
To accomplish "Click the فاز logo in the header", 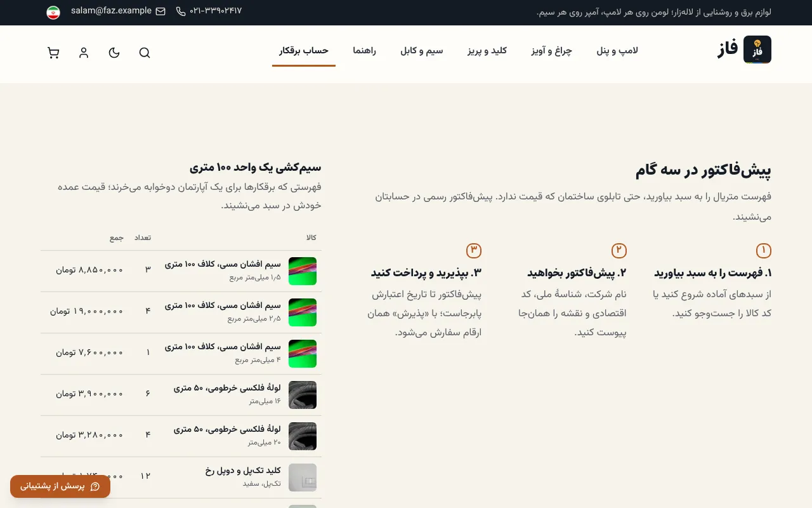I will (x=743, y=50).
